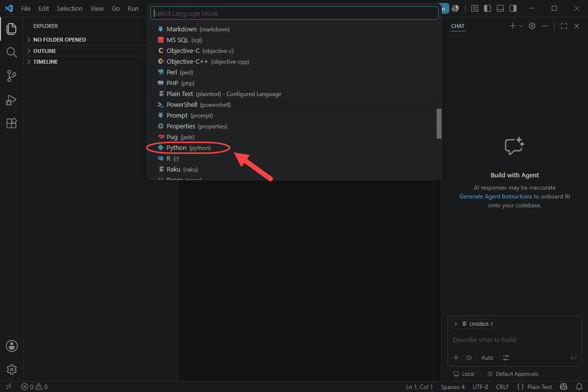Open the Run and Debug view
This screenshot has height=392, width=588.
11,100
